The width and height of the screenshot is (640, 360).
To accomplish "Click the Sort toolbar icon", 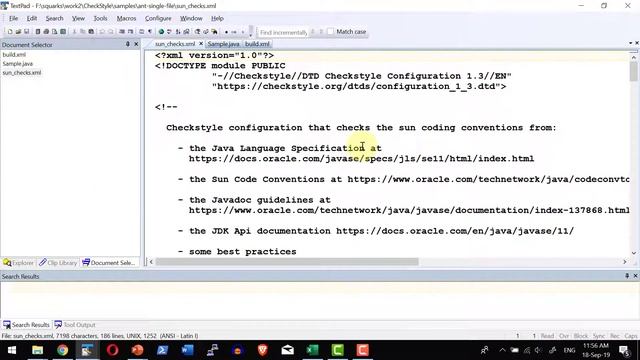I will click(x=178, y=31).
